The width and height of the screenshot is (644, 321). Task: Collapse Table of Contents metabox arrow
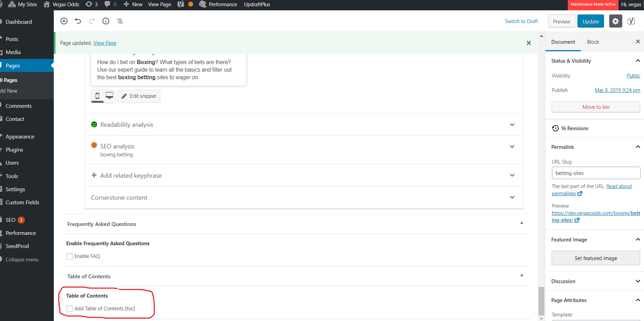click(x=522, y=275)
